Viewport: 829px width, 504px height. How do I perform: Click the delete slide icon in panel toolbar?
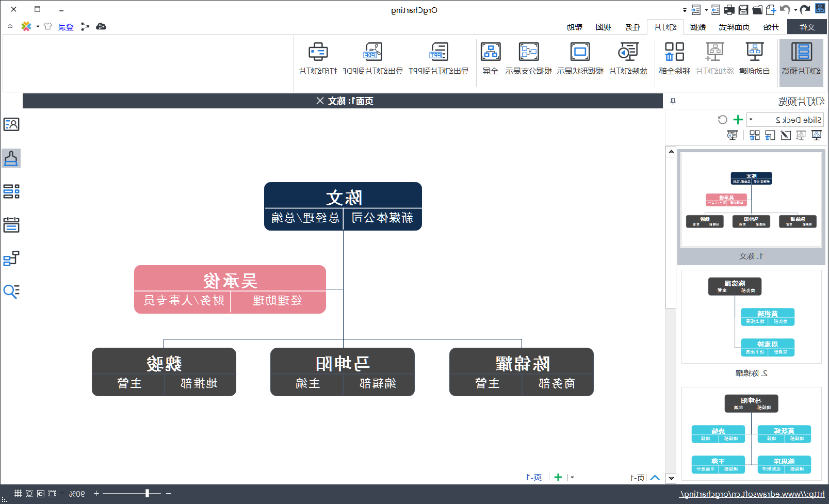(770, 135)
